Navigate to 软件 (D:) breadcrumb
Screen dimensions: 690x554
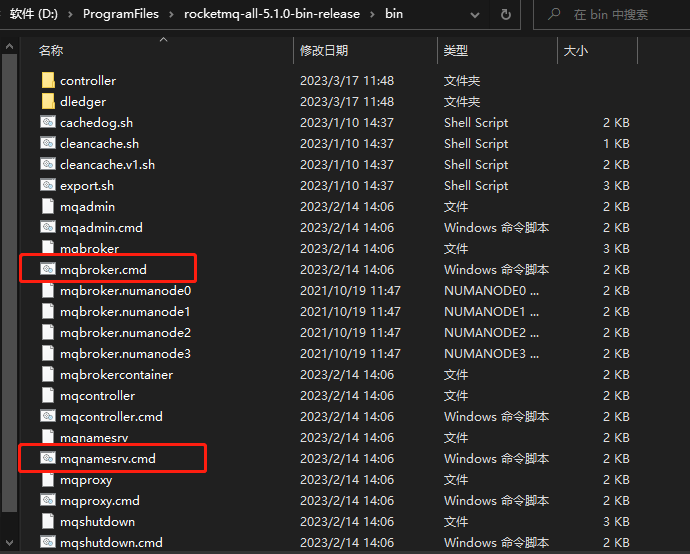[x=33, y=14]
